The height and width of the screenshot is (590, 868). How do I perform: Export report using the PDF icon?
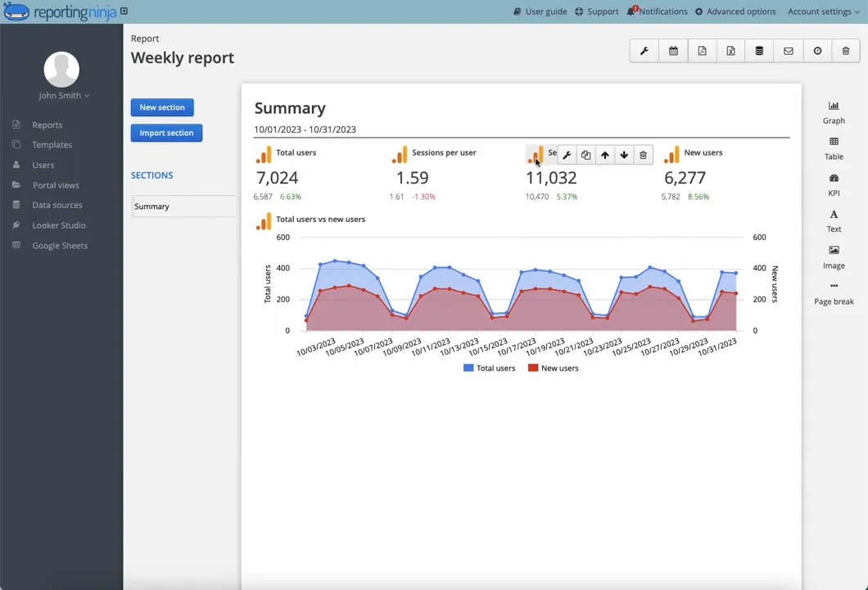pos(702,51)
